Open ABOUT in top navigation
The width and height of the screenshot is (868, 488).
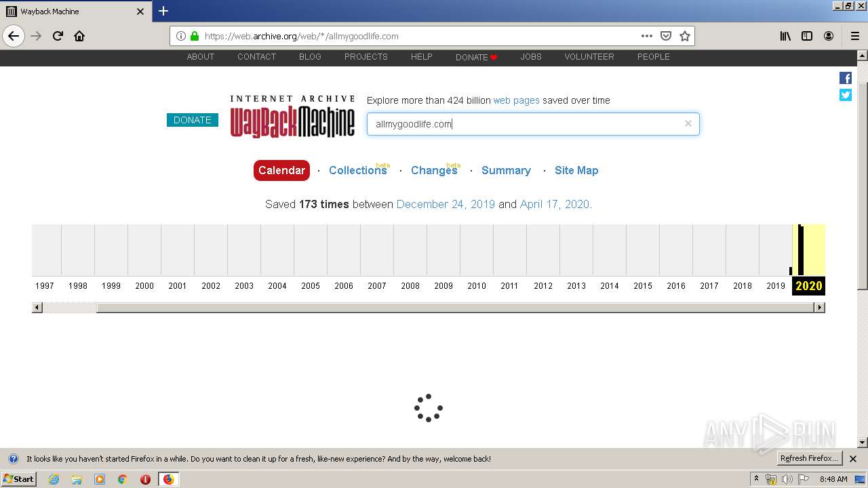coord(201,57)
